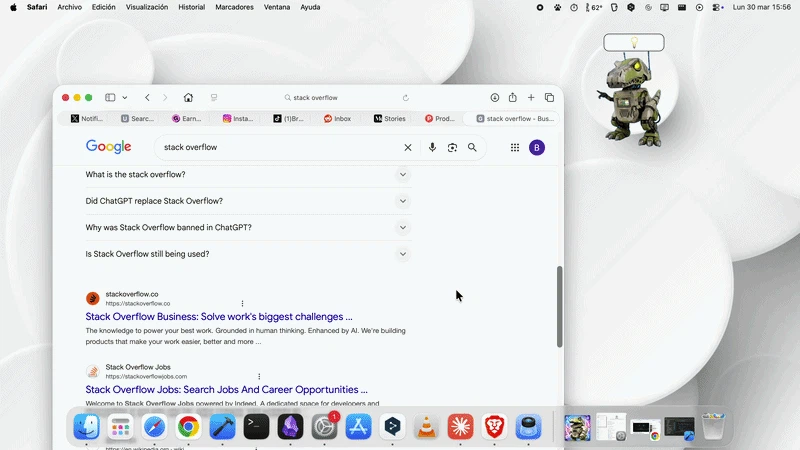Go back to the previous page
The width and height of the screenshot is (800, 450).
[x=147, y=97]
